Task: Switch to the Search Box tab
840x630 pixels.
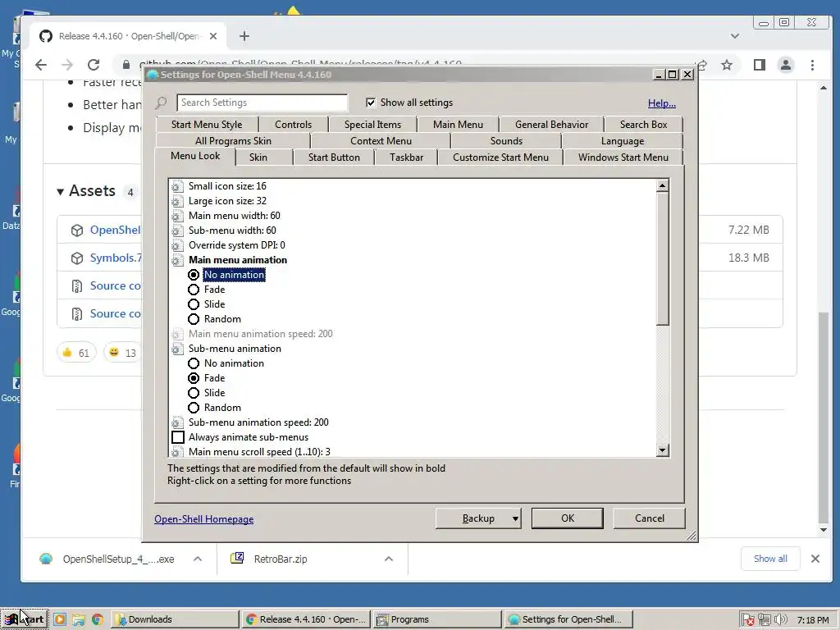Action: coord(643,125)
